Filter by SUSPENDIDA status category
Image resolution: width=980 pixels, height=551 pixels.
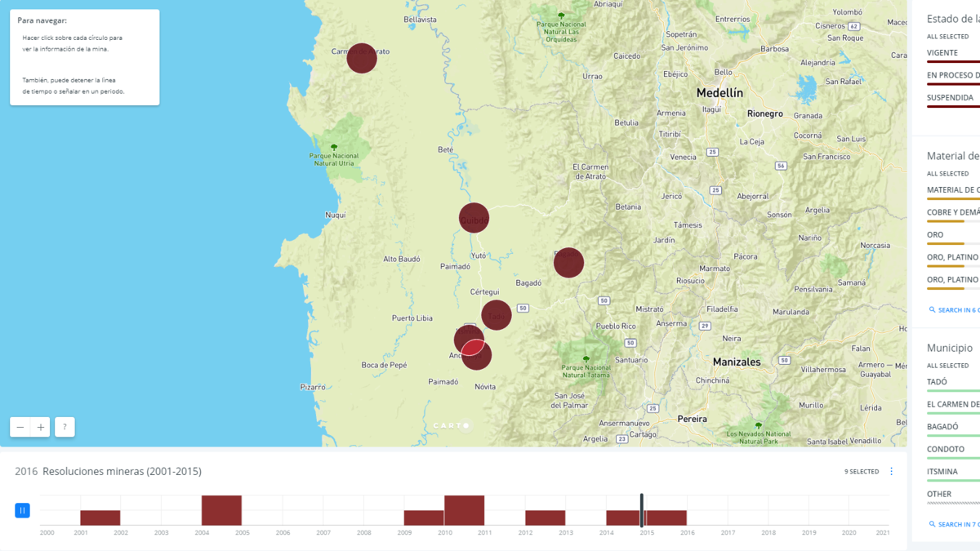[x=950, y=98]
